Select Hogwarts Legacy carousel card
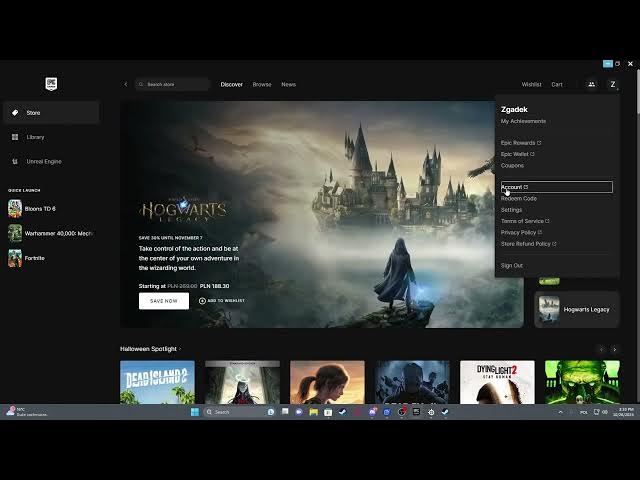Image resolution: width=640 pixels, height=480 pixels. (577, 309)
